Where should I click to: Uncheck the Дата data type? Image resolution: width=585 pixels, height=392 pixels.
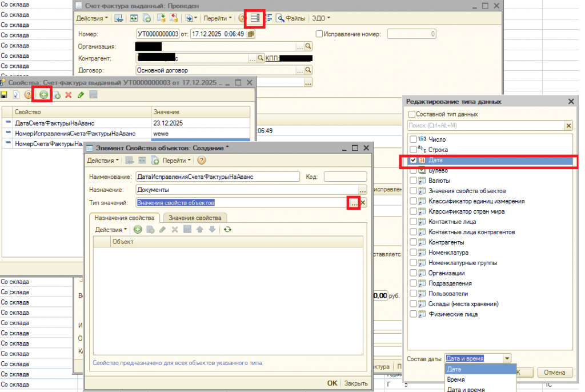point(413,160)
